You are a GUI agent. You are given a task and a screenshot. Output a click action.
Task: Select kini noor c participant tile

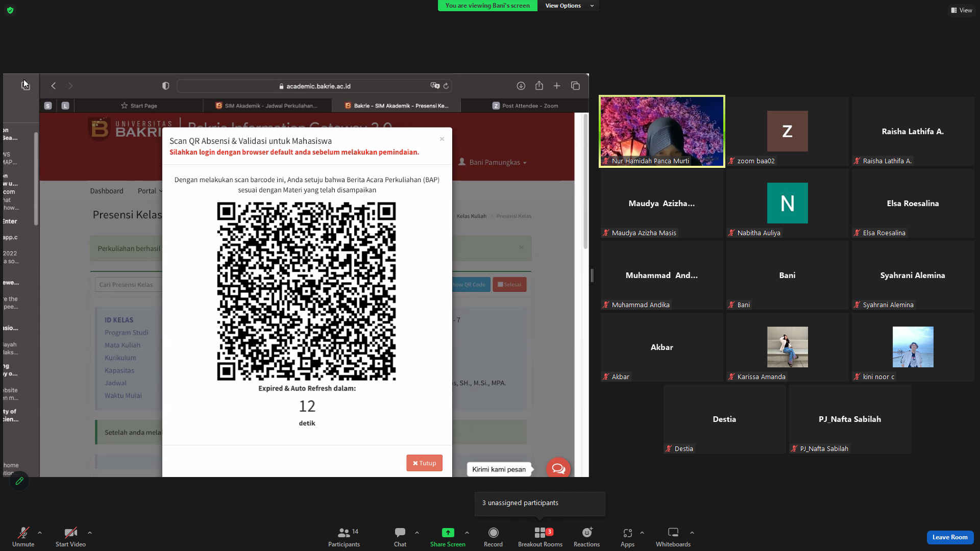(x=913, y=347)
